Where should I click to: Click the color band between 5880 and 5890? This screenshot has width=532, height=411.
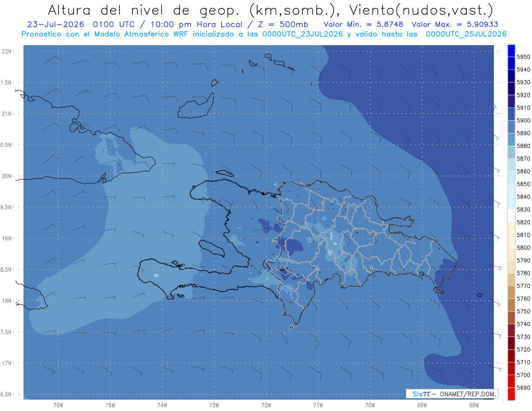click(511, 139)
